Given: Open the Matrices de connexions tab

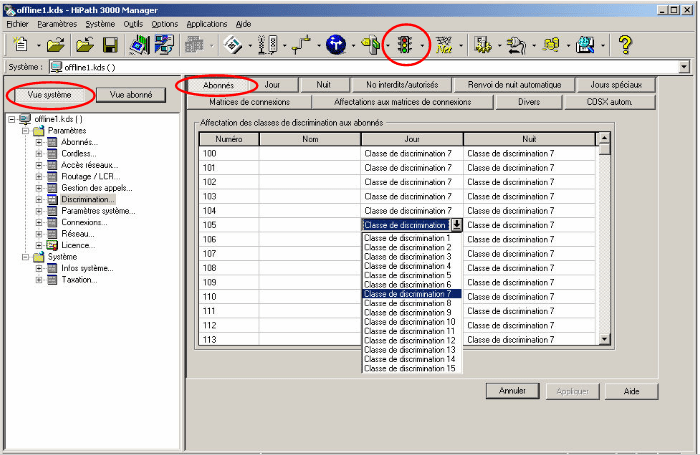Looking at the screenshot, I should tap(249, 102).
